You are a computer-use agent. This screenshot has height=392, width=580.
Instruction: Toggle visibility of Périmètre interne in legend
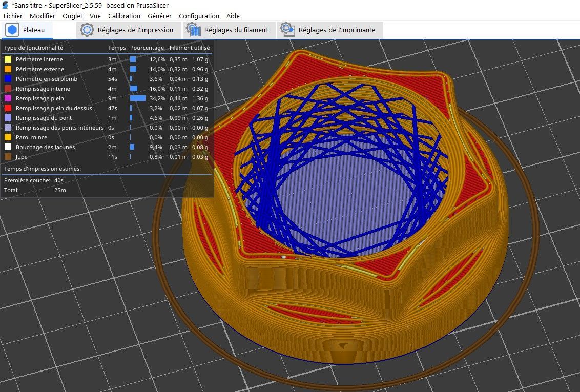107,59
